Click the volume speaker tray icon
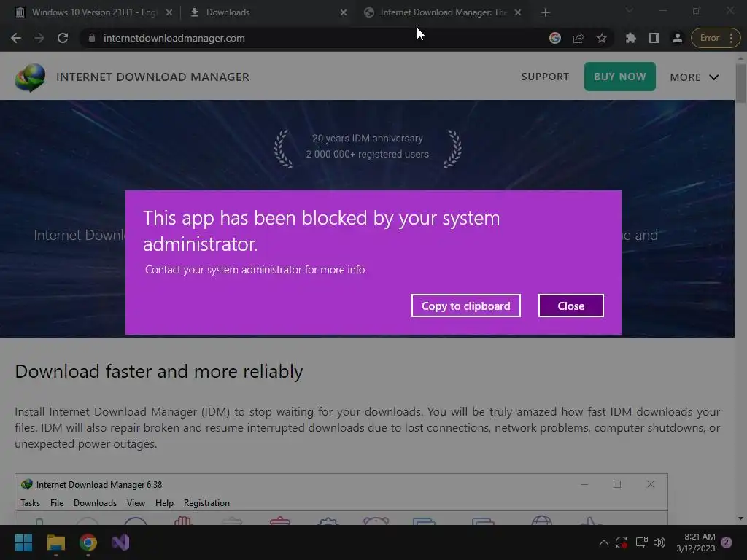This screenshot has width=747, height=560. pyautogui.click(x=659, y=542)
